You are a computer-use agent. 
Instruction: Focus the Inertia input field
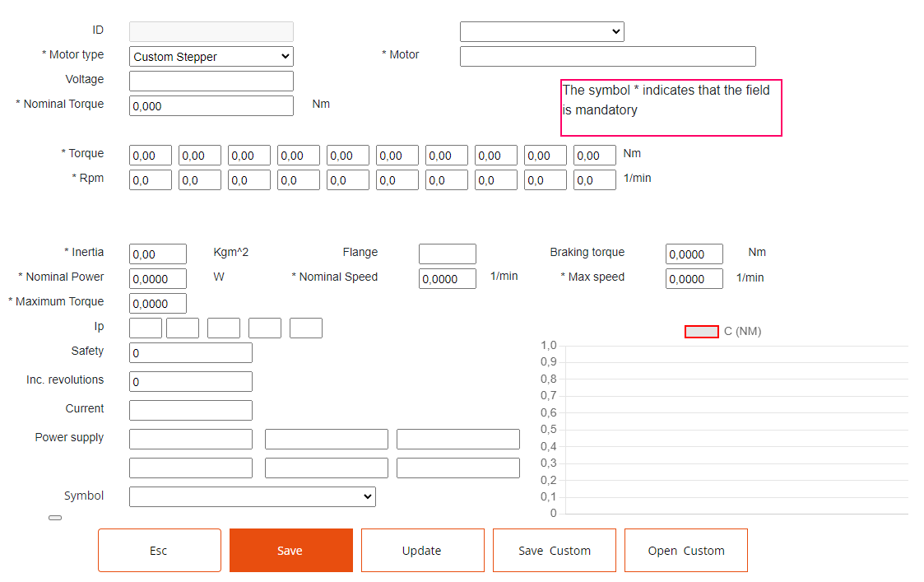coord(157,254)
